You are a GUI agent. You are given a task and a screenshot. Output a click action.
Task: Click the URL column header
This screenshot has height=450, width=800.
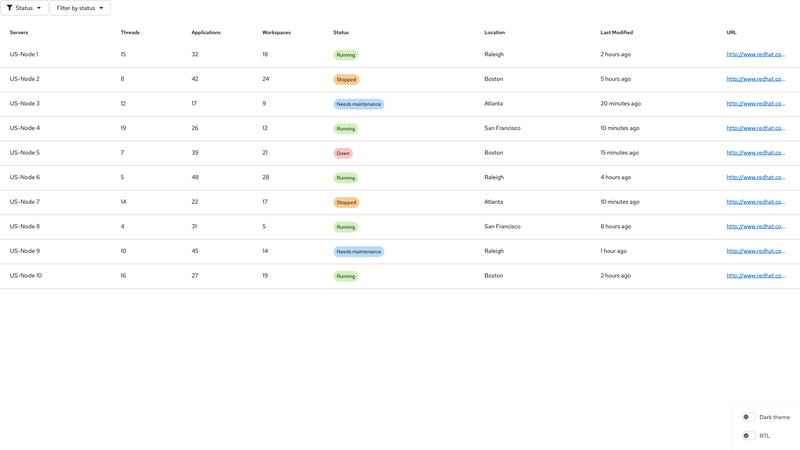click(732, 33)
